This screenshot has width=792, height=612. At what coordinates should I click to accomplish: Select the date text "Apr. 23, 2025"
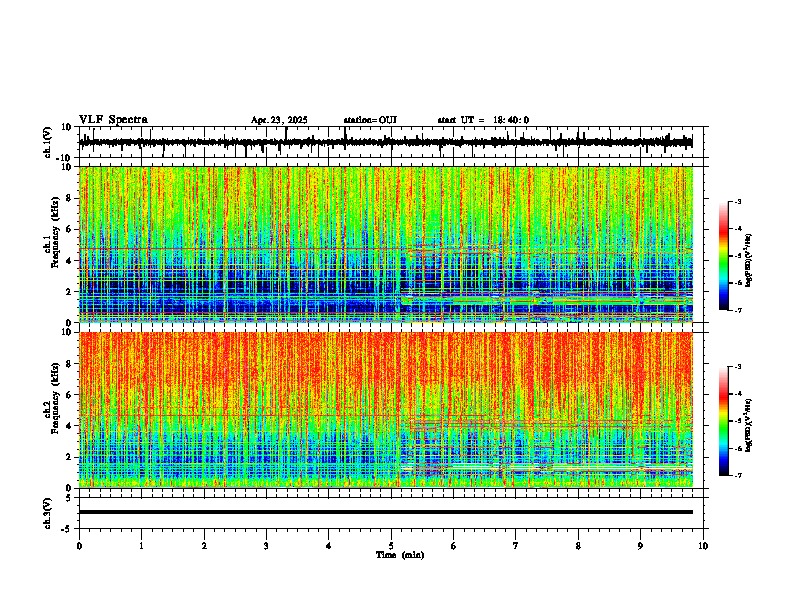(x=279, y=120)
